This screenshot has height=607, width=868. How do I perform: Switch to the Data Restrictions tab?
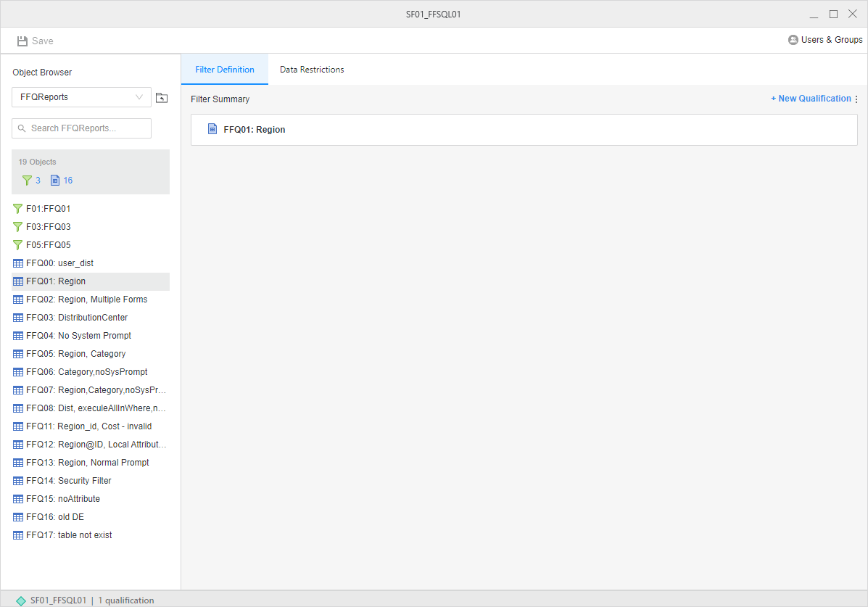pyautogui.click(x=312, y=70)
